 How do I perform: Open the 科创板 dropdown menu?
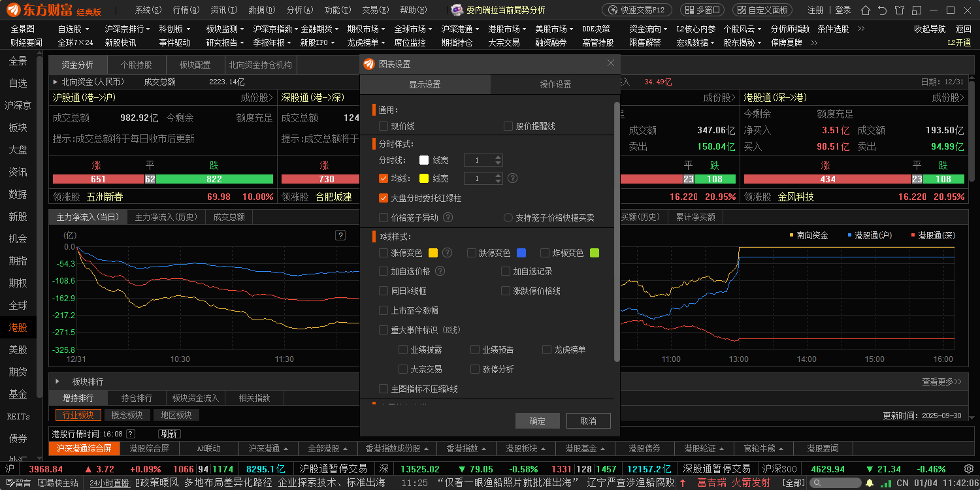click(175, 29)
